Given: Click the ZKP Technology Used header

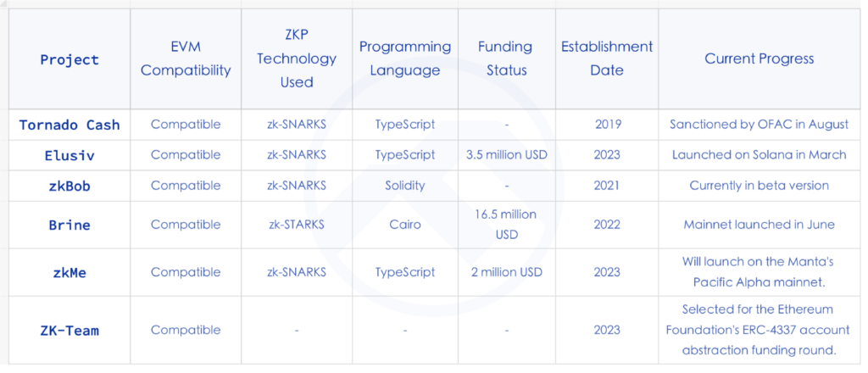Looking at the screenshot, I should (297, 59).
